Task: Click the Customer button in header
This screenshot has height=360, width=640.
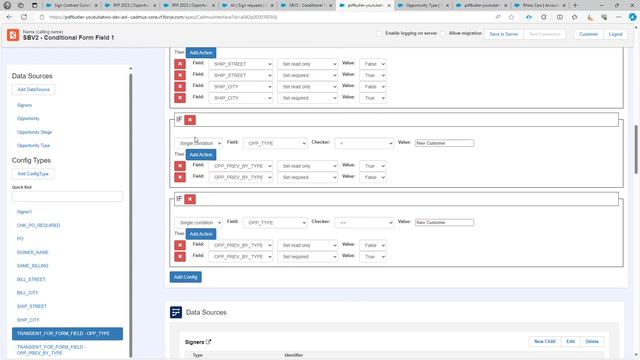Action: point(588,34)
